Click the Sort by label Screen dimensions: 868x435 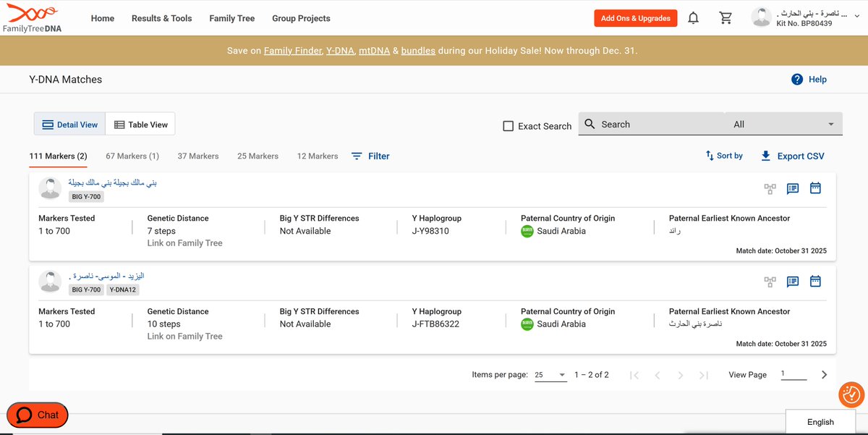[x=730, y=156]
